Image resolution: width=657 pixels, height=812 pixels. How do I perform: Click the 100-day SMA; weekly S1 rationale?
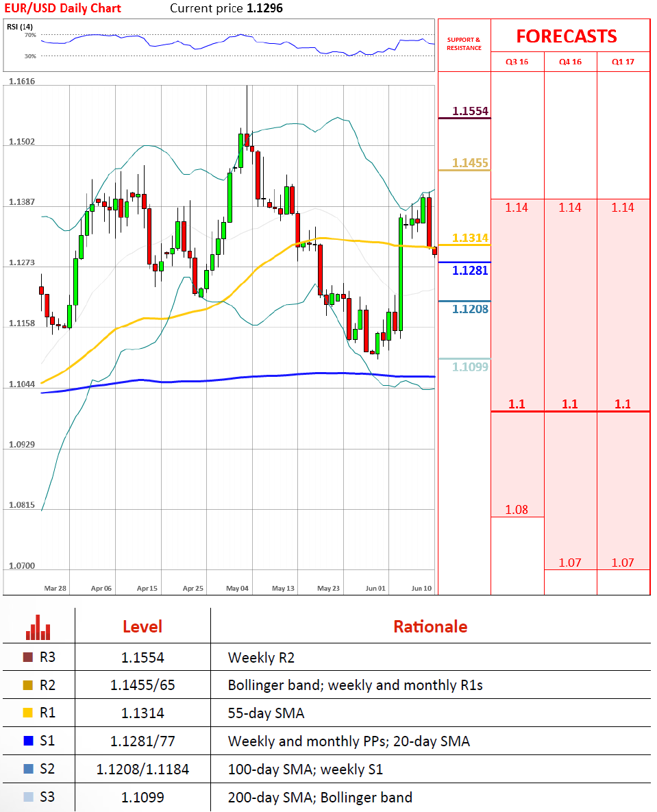pyautogui.click(x=306, y=769)
